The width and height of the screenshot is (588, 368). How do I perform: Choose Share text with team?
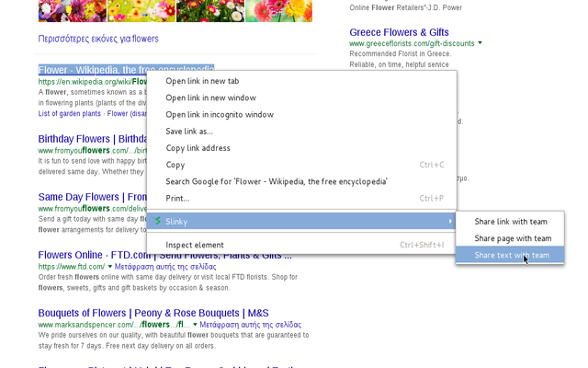510,255
